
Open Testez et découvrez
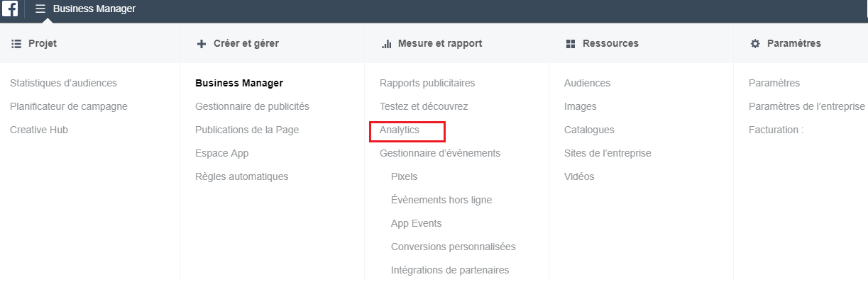(424, 106)
